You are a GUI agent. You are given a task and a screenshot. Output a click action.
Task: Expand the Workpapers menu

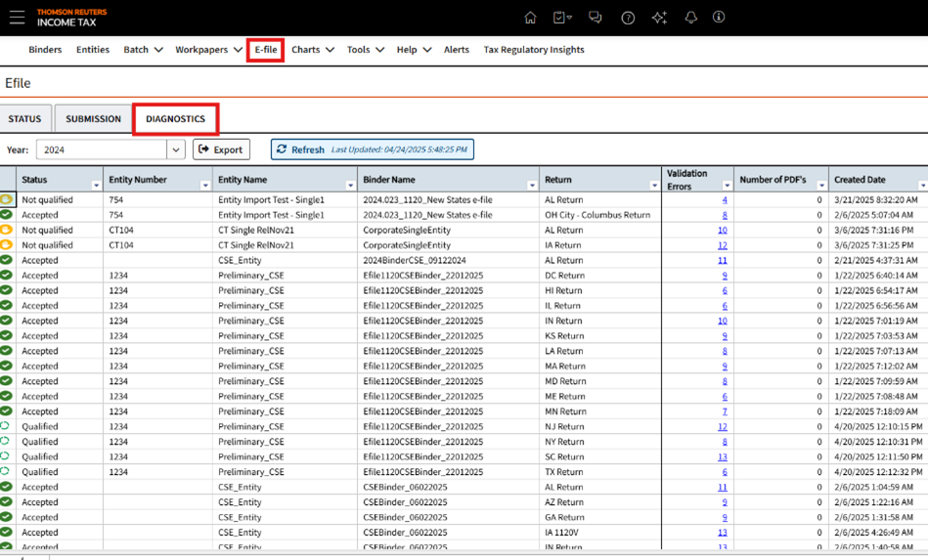[x=209, y=50]
